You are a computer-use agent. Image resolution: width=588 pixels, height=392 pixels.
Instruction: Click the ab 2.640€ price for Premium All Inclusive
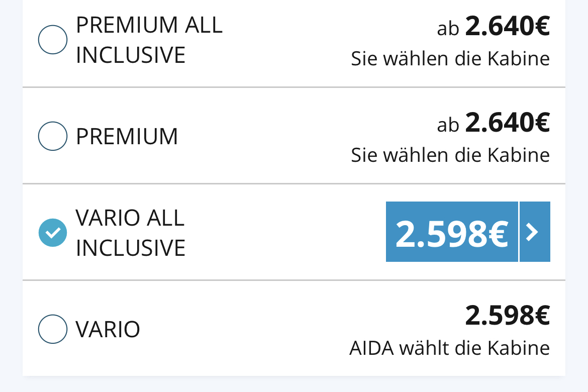point(493,26)
